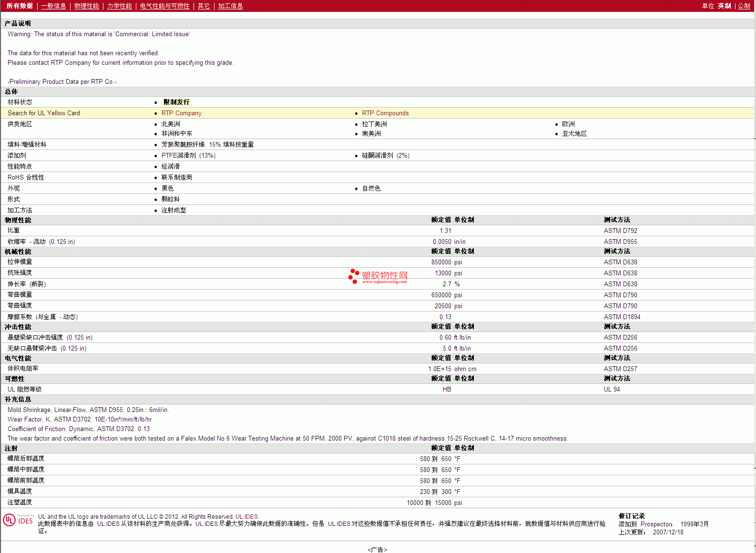Click the 塑胶物性网 watermark logo
Viewport: 756px width, 553px height.
tap(378, 276)
